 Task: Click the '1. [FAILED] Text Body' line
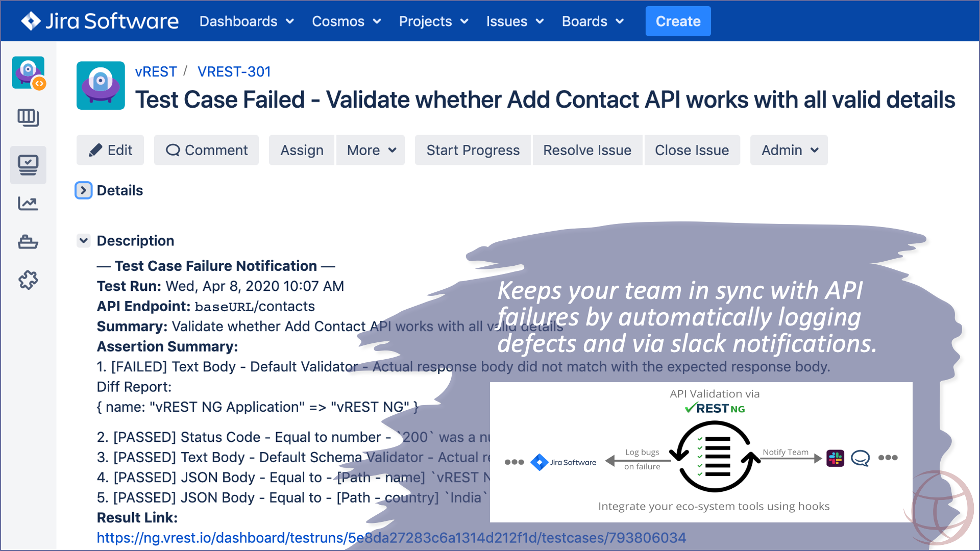(463, 367)
